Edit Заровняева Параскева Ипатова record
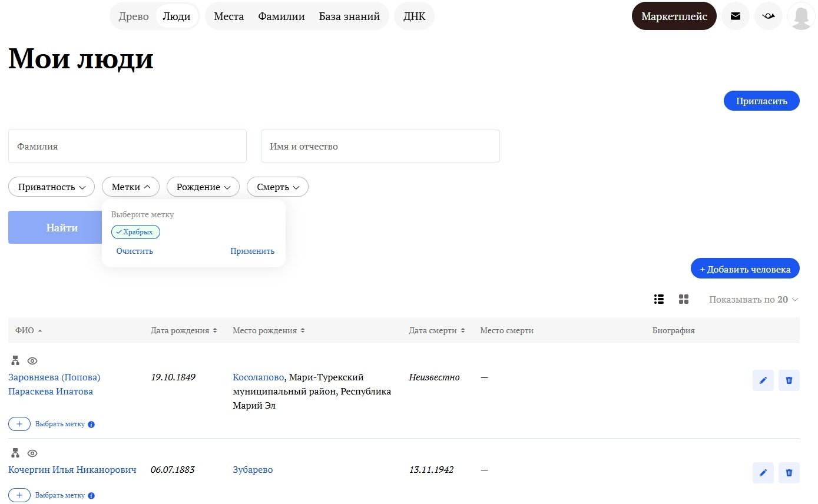The width and height of the screenshot is (818, 504). click(763, 380)
